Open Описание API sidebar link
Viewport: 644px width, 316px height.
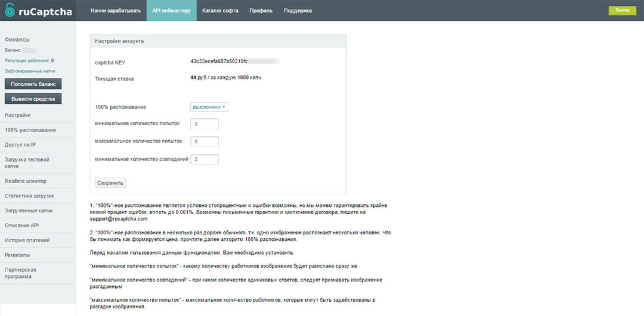[21, 225]
